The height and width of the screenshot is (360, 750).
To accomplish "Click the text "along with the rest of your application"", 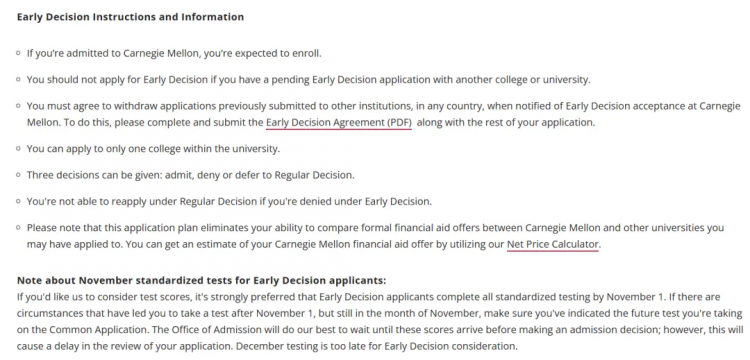I will [506, 122].
